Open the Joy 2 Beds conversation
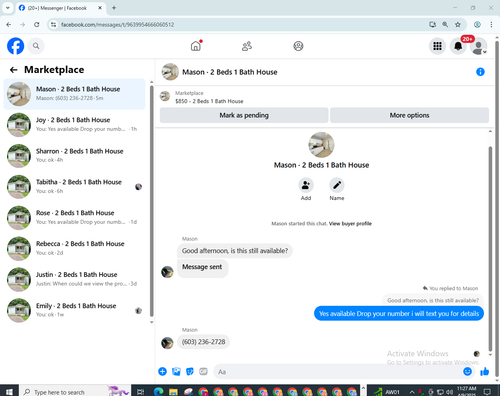Screen dimensions: 500x396 click(74, 125)
